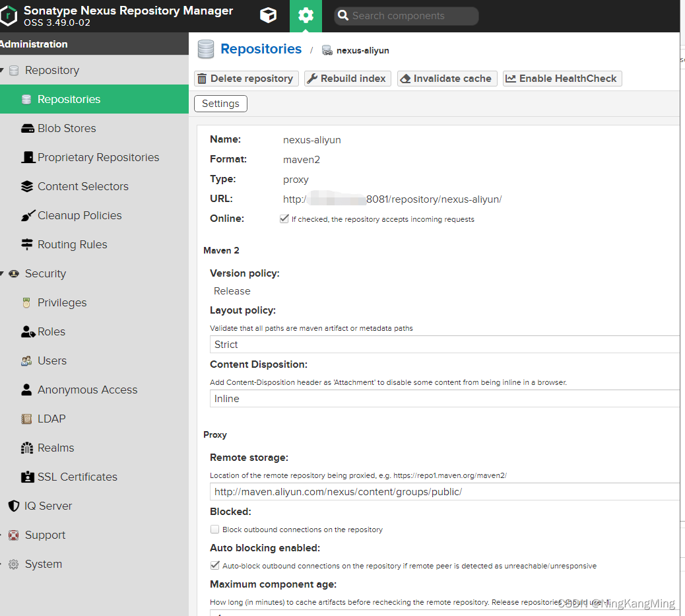This screenshot has height=616, width=685.
Task: Open Content Selectors page
Action: click(x=83, y=187)
